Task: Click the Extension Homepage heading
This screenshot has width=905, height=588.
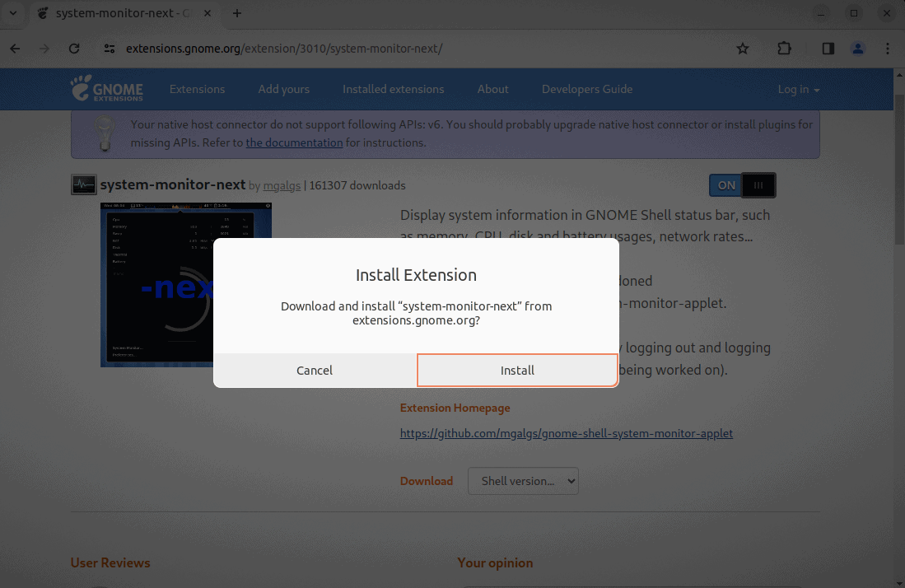Action: click(x=455, y=408)
